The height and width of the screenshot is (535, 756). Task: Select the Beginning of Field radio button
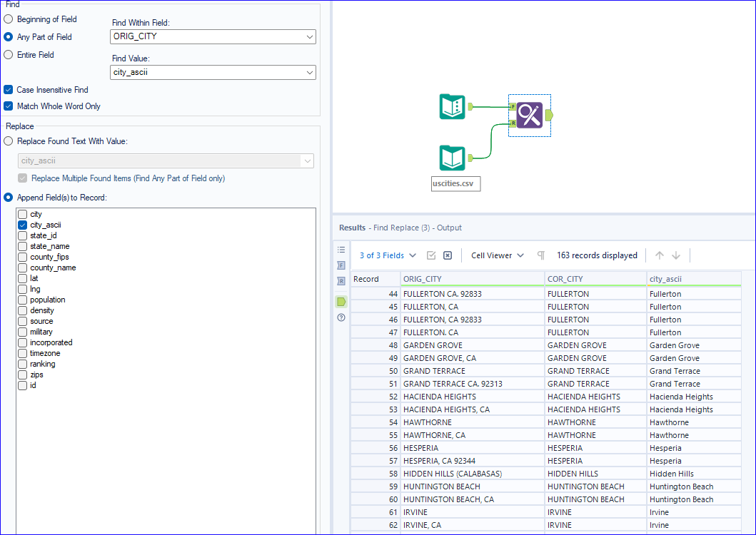7,19
